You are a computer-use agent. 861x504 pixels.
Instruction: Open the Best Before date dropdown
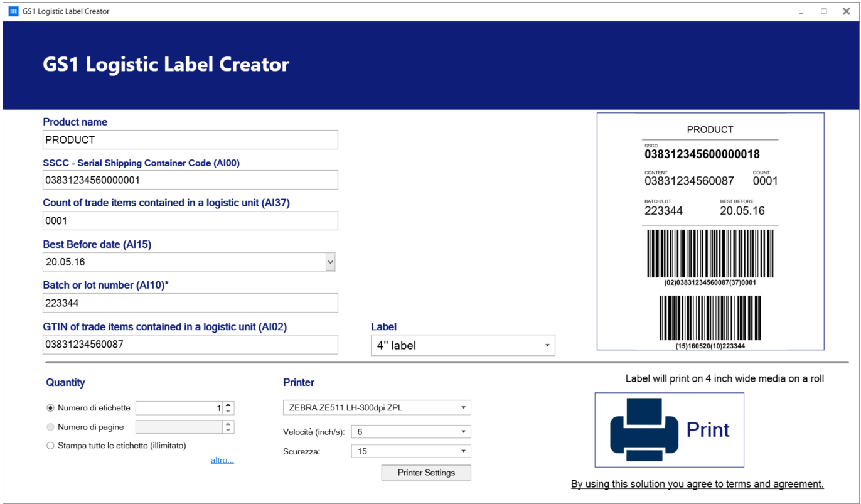pos(331,262)
